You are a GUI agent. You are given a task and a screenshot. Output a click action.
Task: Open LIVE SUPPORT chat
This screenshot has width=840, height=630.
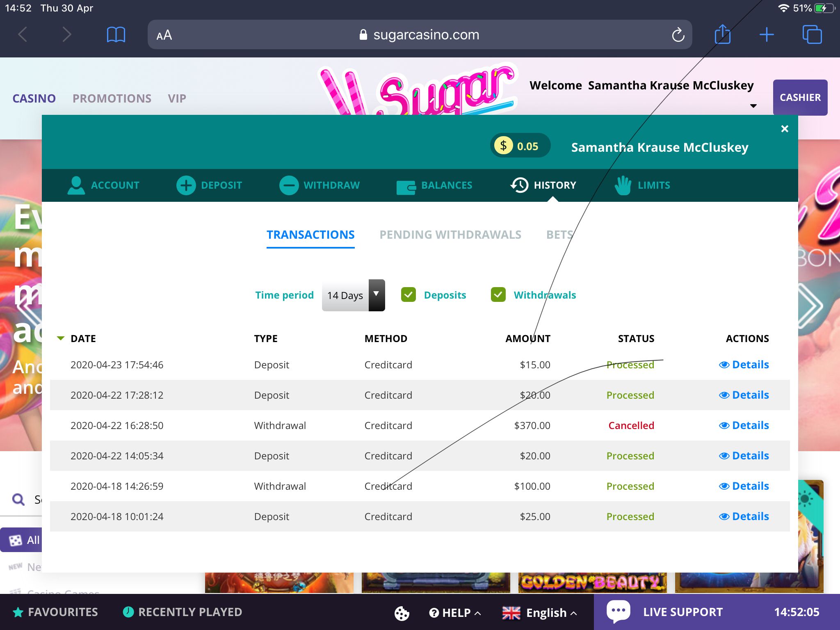[665, 612]
